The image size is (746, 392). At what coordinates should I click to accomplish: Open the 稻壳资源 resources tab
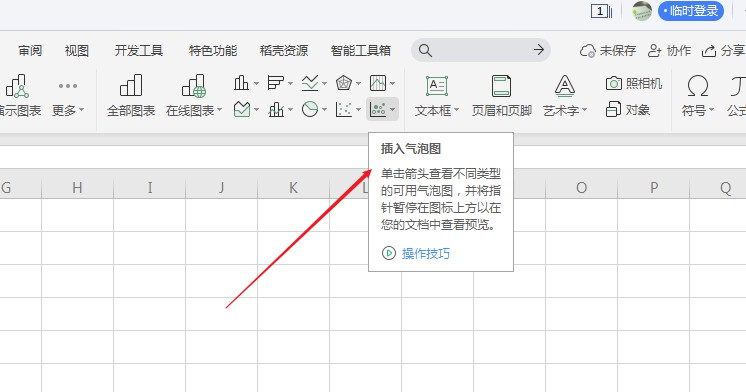tap(284, 50)
